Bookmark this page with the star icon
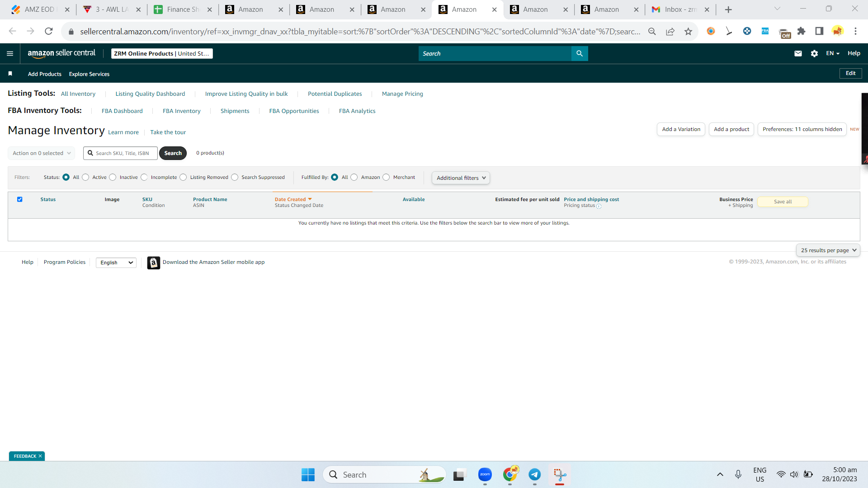Screen dimensions: 868x488 [688, 31]
